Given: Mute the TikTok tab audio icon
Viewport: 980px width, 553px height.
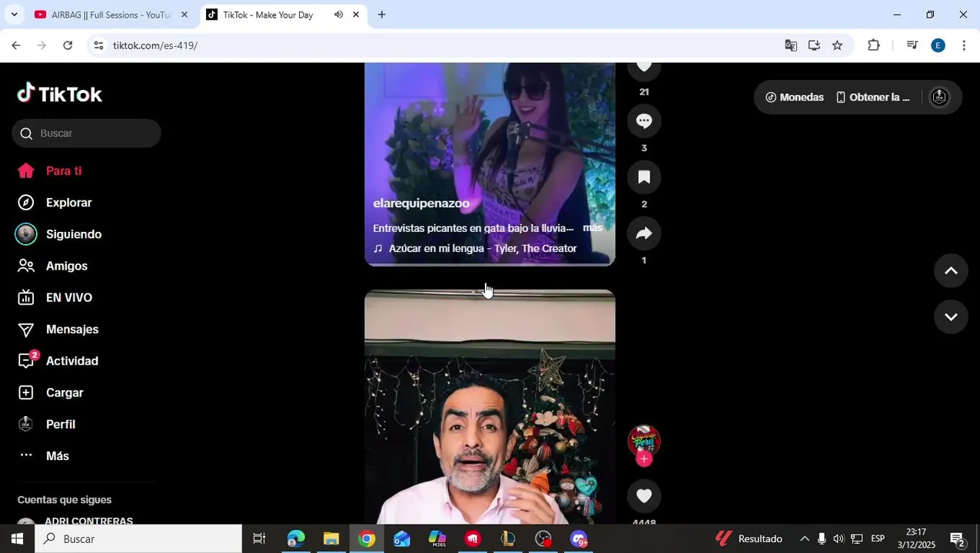Looking at the screenshot, I should 338,15.
